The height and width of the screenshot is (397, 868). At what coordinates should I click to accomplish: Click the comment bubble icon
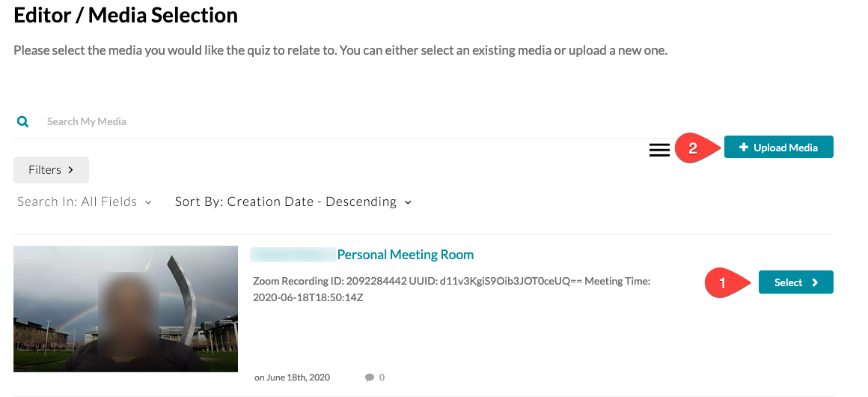click(x=370, y=378)
